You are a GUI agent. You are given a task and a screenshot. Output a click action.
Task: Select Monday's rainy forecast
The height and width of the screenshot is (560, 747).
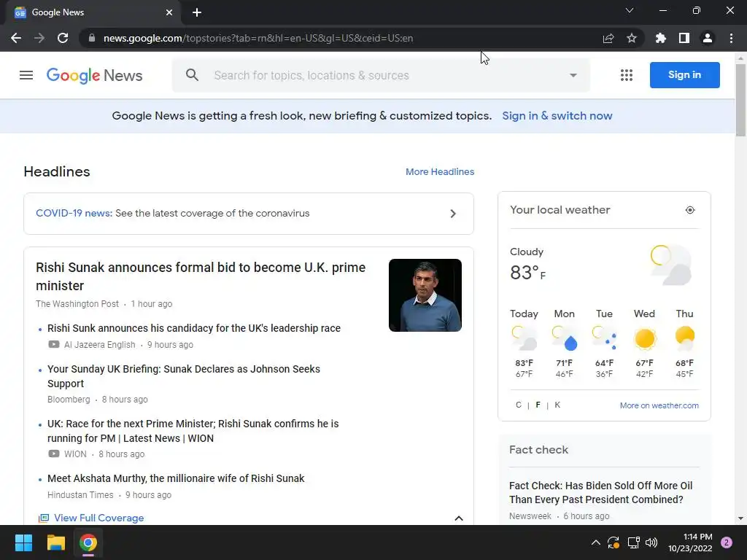(x=564, y=344)
